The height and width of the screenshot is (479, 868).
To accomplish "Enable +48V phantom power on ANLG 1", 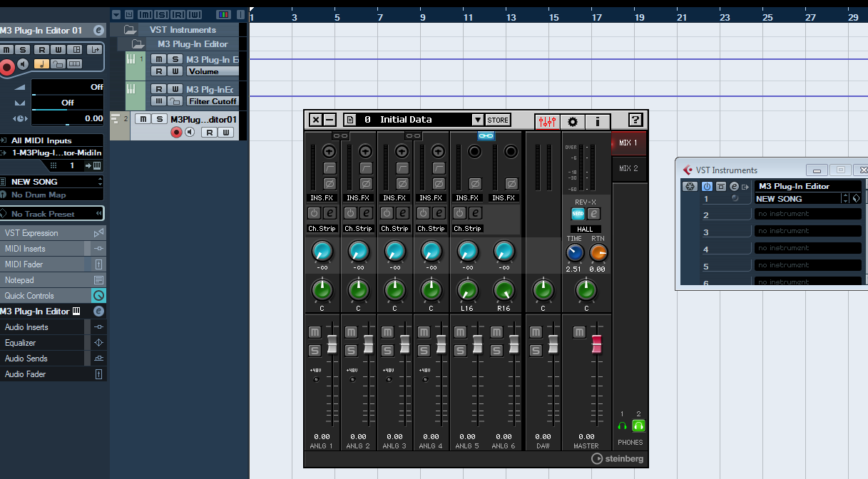I will point(316,379).
